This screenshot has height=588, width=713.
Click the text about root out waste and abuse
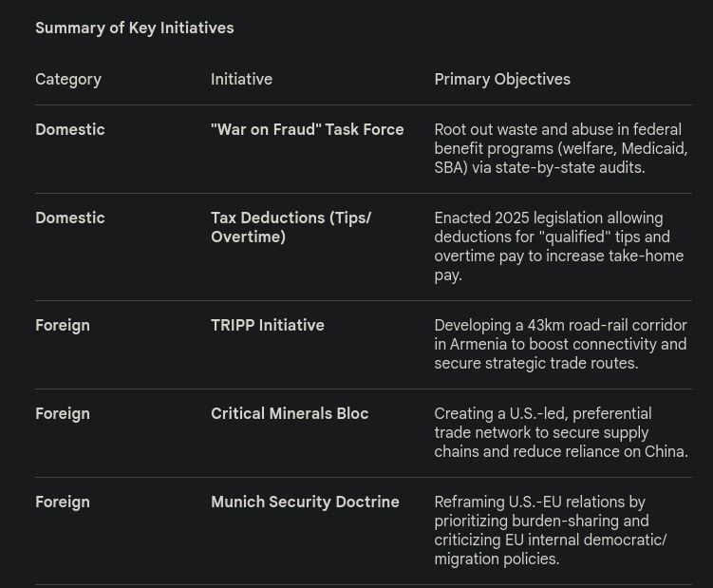tap(561, 149)
